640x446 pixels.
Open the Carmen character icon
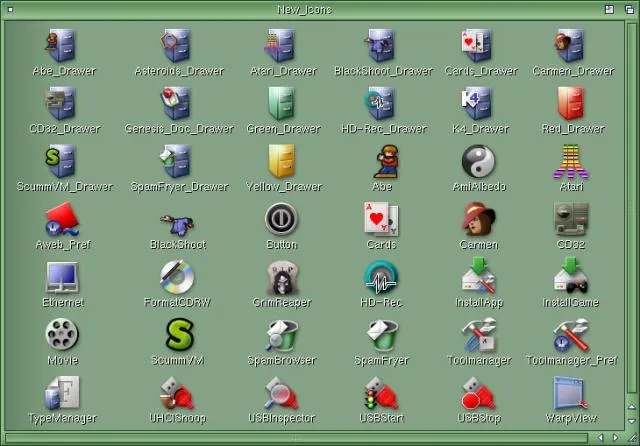478,219
